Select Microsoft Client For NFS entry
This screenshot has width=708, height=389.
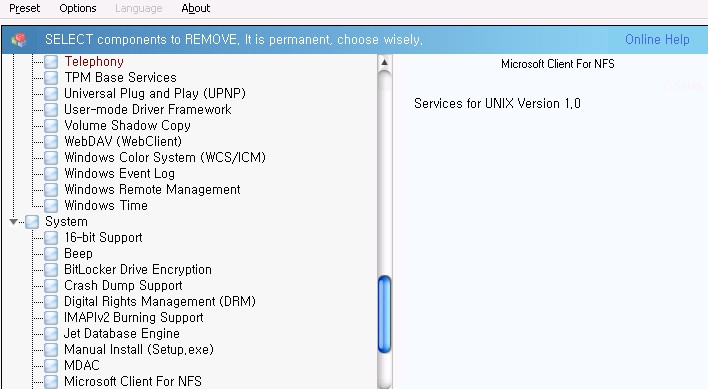click(133, 381)
